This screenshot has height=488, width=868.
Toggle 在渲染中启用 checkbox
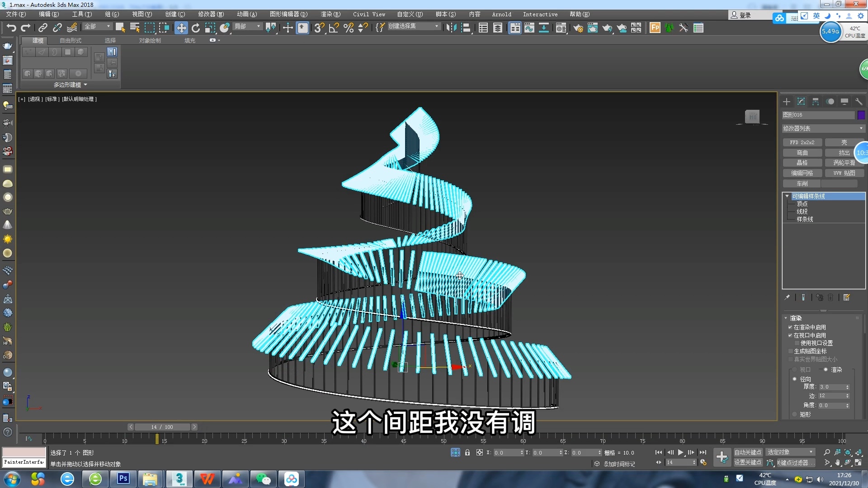pyautogui.click(x=790, y=327)
